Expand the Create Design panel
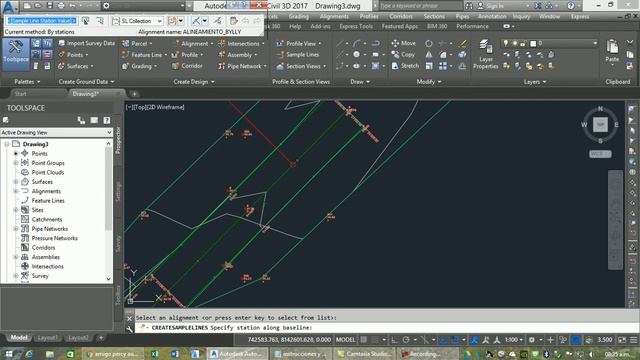 [x=194, y=82]
